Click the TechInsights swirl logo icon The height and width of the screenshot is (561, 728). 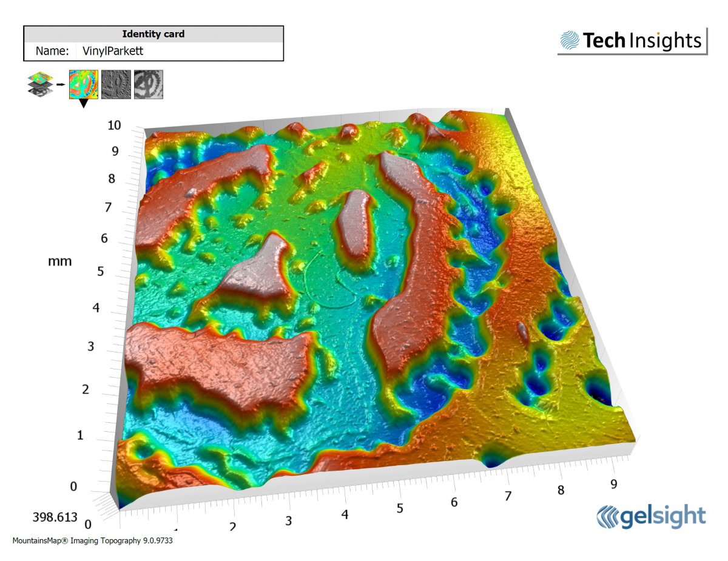[569, 41]
